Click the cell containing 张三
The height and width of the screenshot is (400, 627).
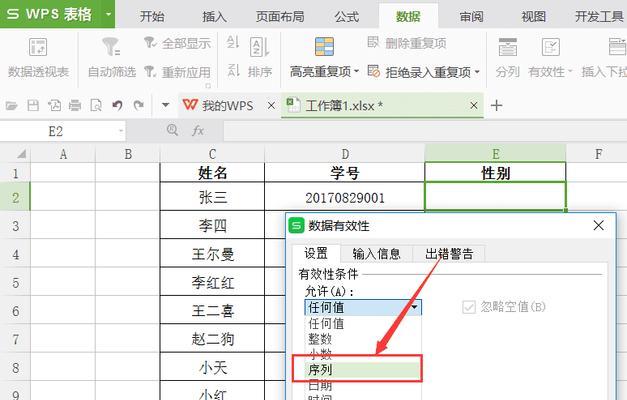[212, 197]
